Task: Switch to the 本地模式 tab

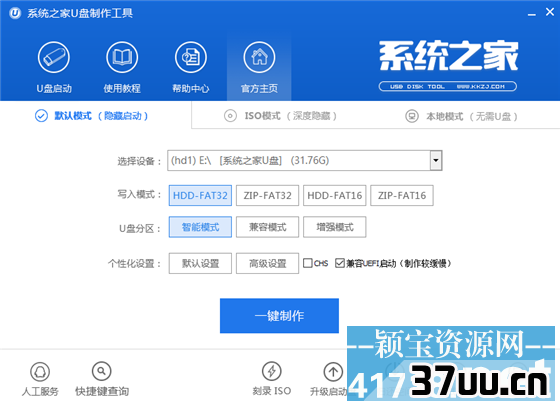Action: [x=461, y=116]
